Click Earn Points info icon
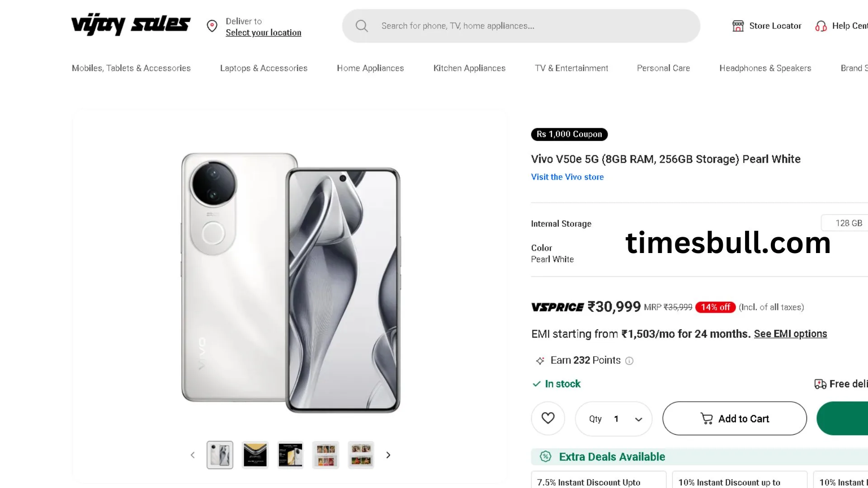 click(629, 361)
